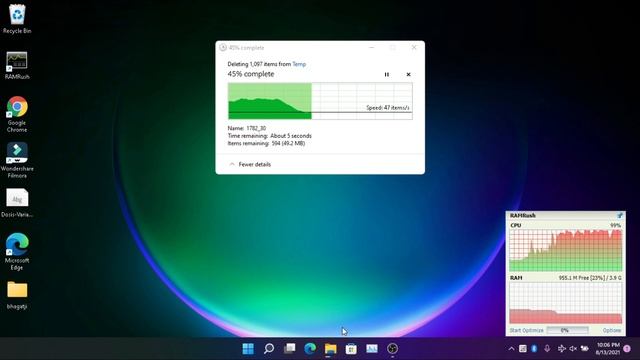Cancel the delete operation with the X

click(x=408, y=75)
